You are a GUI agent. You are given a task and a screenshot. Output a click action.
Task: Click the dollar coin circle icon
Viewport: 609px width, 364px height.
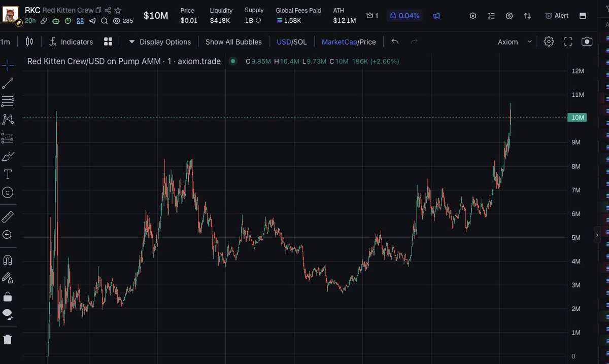coord(509,16)
